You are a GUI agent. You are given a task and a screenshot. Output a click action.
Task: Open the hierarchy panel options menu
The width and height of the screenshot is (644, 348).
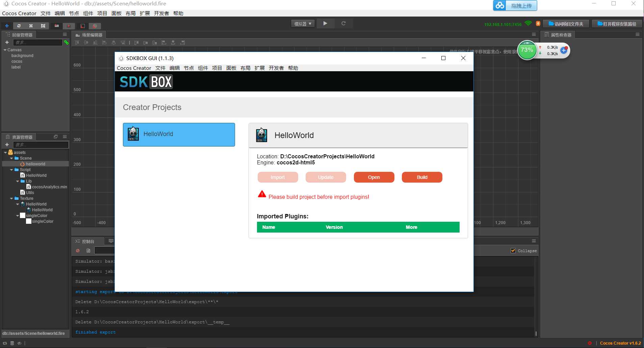[65, 34]
